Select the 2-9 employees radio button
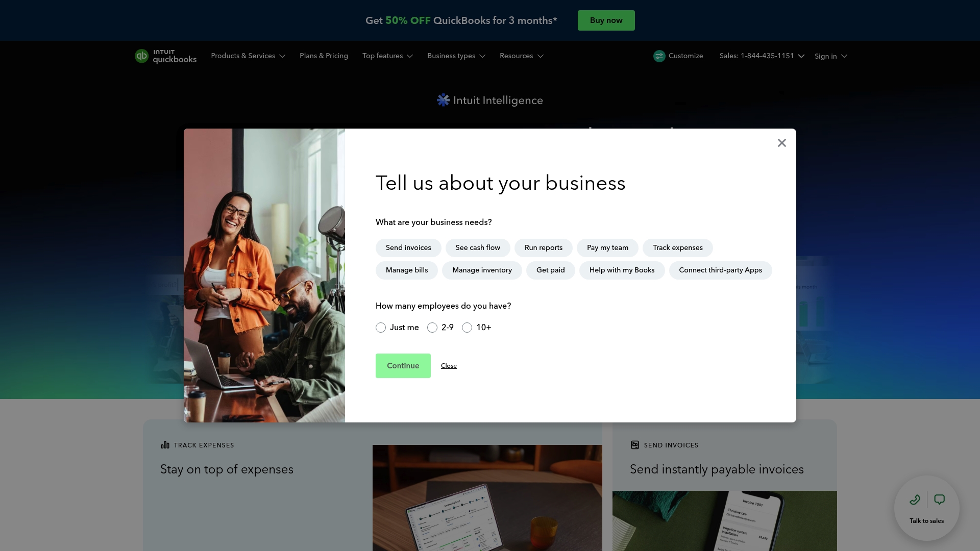The image size is (980, 551). pyautogui.click(x=432, y=328)
